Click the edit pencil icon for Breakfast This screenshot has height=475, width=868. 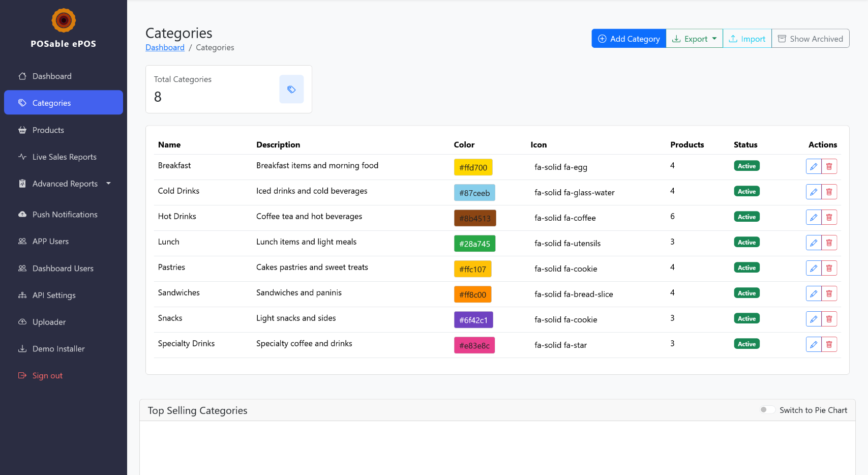click(813, 166)
